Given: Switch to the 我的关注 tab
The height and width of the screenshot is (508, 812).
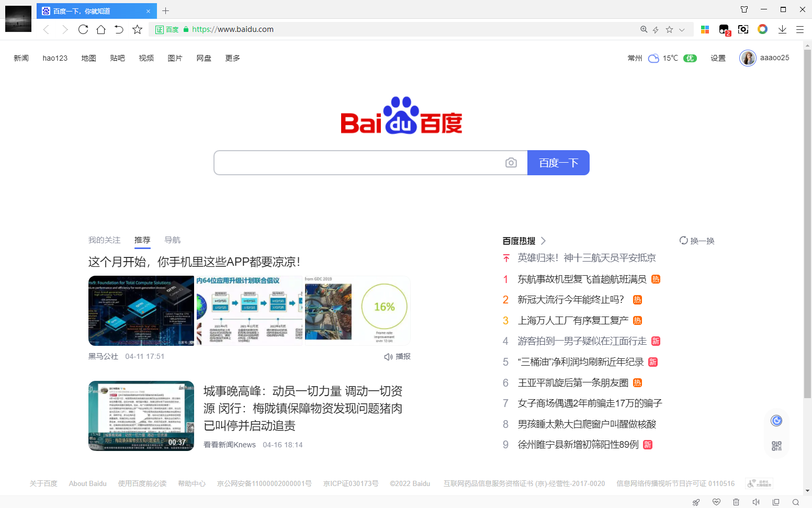Looking at the screenshot, I should click(104, 240).
